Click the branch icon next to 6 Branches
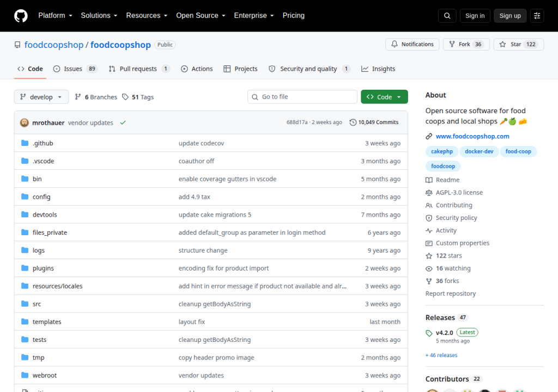558x392 pixels. pyautogui.click(x=78, y=97)
